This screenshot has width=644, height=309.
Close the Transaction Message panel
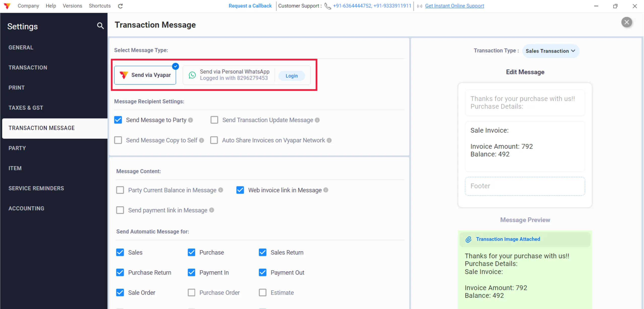[x=627, y=22]
